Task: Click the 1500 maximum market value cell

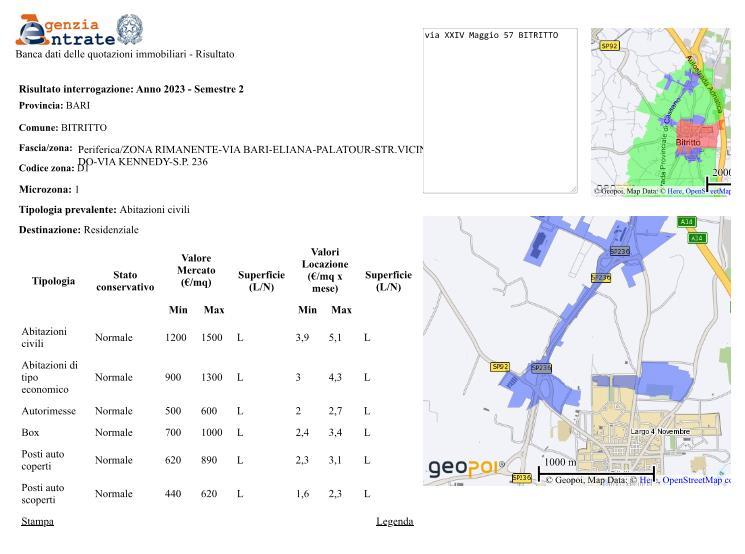Action: click(211, 337)
